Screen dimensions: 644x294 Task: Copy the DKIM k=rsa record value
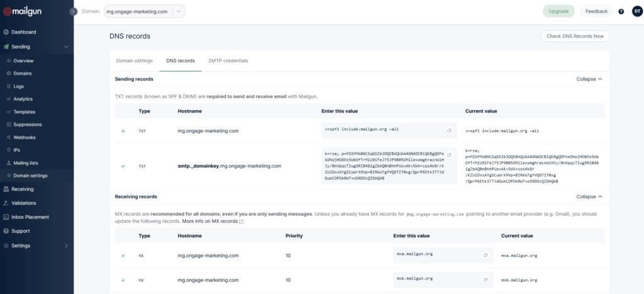[449, 155]
